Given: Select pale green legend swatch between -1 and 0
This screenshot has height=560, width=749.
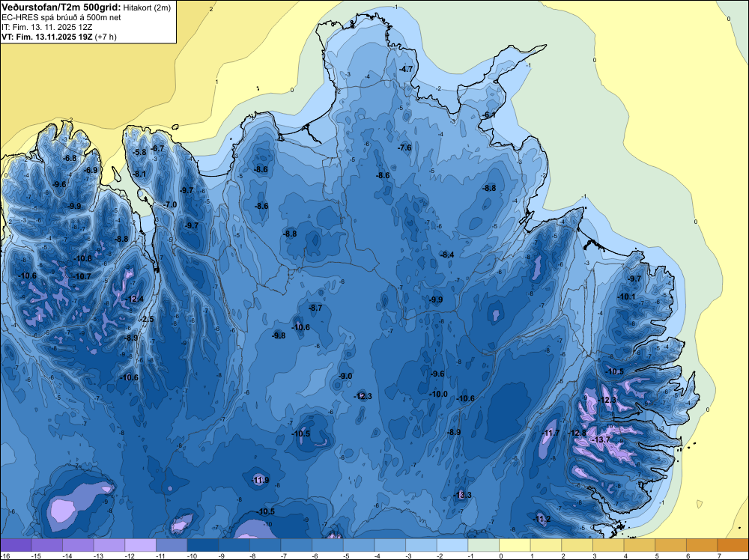Looking at the screenshot, I should click(483, 545).
